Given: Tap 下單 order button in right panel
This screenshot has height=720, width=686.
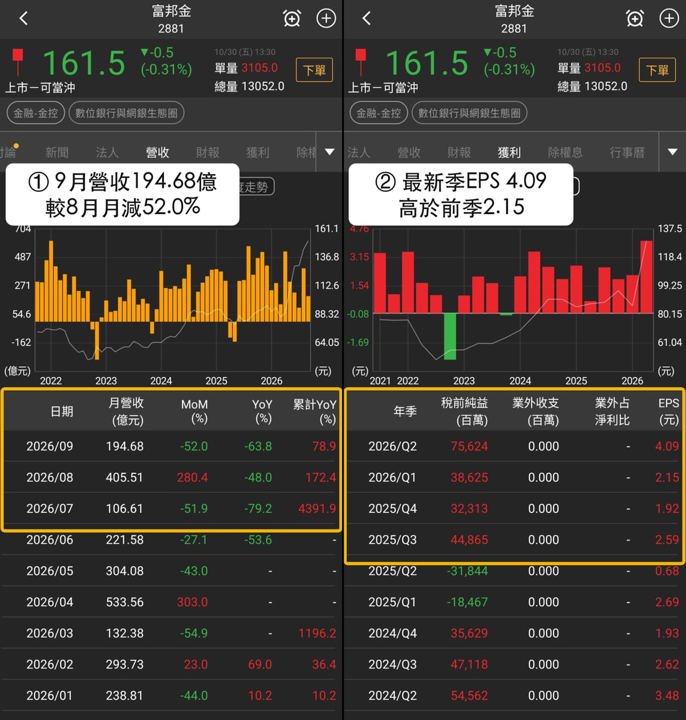Looking at the screenshot, I should [x=657, y=70].
